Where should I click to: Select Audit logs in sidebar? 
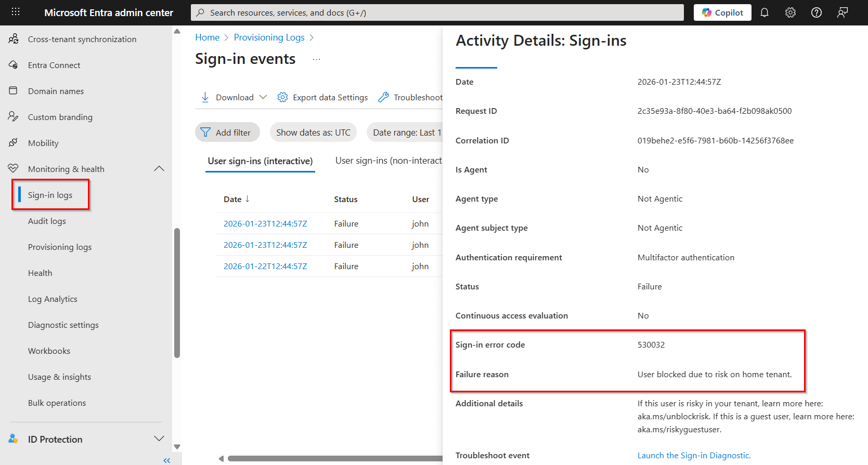tap(47, 221)
